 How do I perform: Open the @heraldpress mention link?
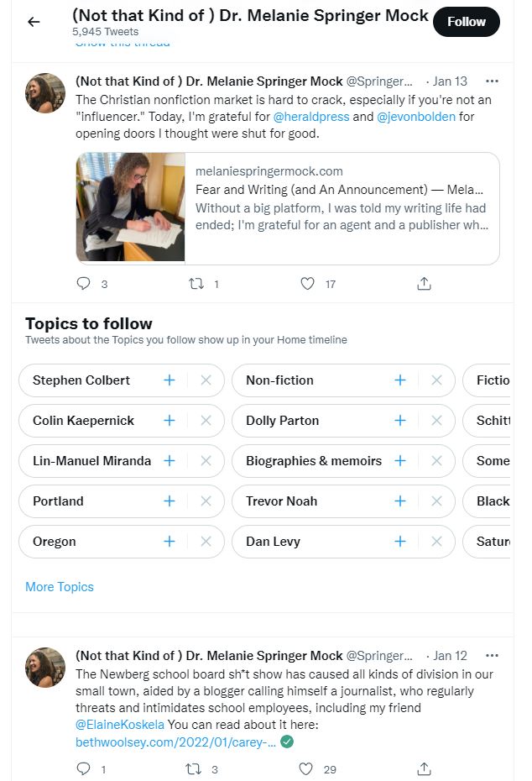coord(311,117)
